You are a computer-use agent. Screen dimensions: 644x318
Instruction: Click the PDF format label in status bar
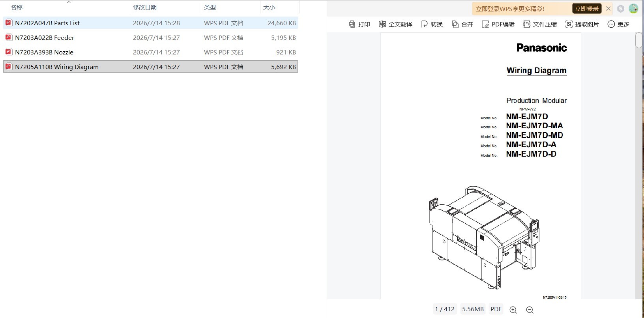[x=496, y=309]
